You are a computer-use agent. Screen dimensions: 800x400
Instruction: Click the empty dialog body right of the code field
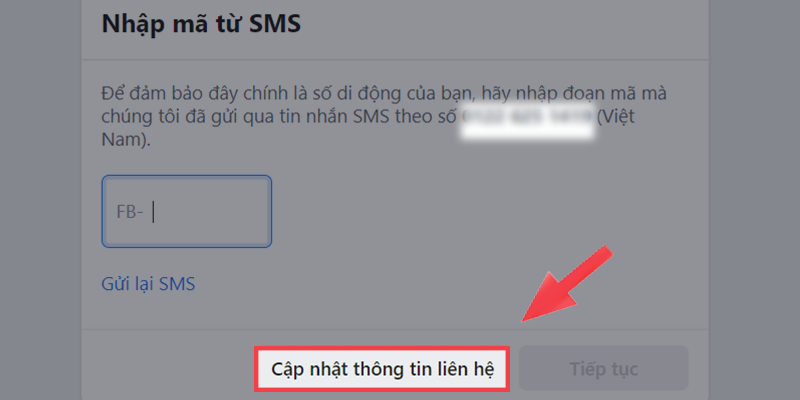click(485, 212)
